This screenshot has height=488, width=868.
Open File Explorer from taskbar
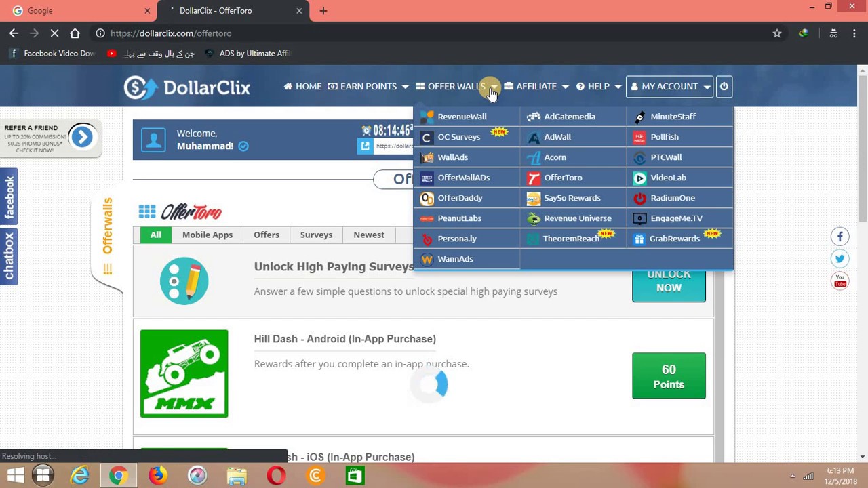[237, 475]
